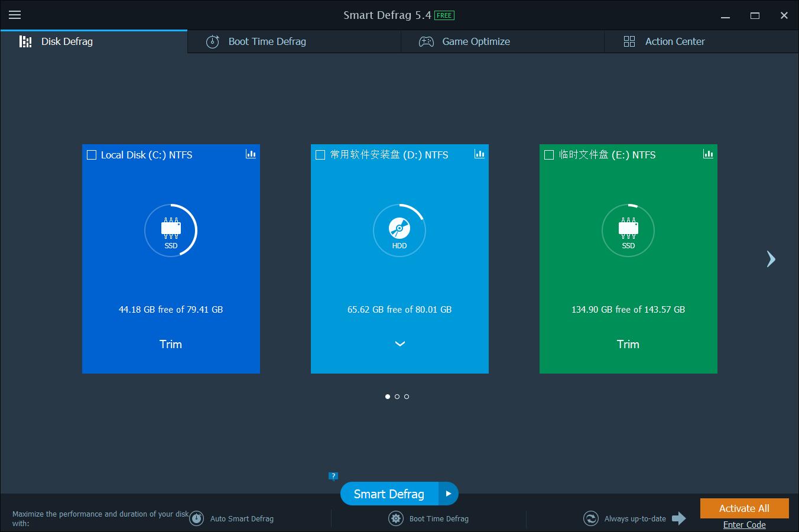Viewport: 799px width, 532px height.
Task: Jump to second page indicator dot
Action: (x=397, y=397)
